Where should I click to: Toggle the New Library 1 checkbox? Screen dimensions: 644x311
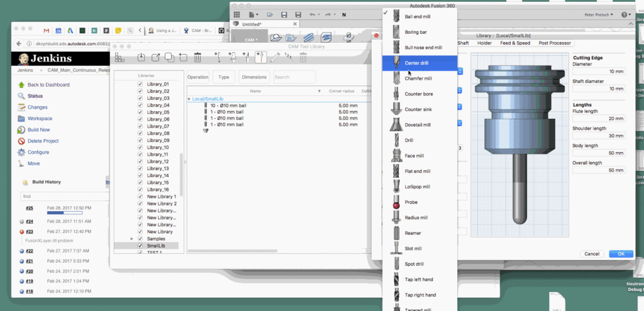[140, 197]
